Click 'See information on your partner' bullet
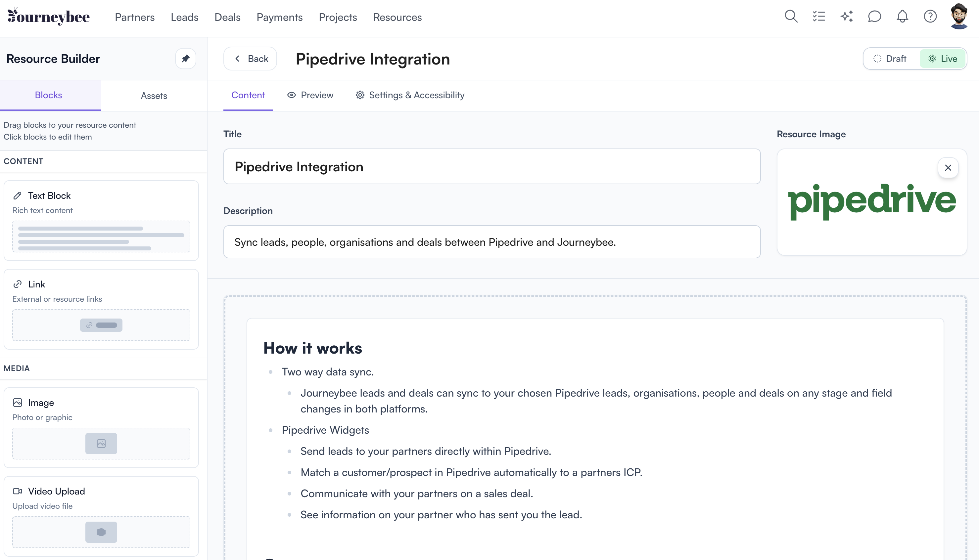The image size is (979, 560). coord(441,514)
